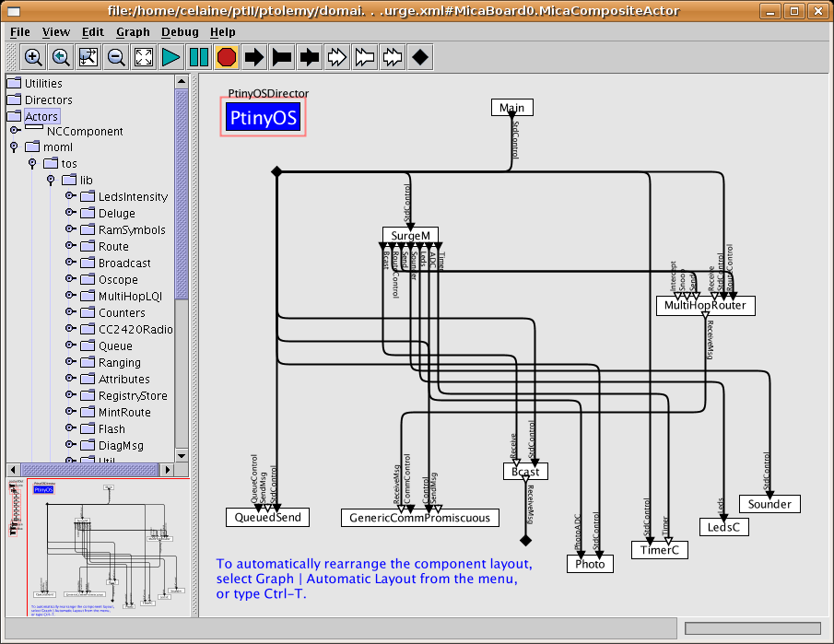
Task: Select the Utilities library folder
Action: click(x=35, y=84)
